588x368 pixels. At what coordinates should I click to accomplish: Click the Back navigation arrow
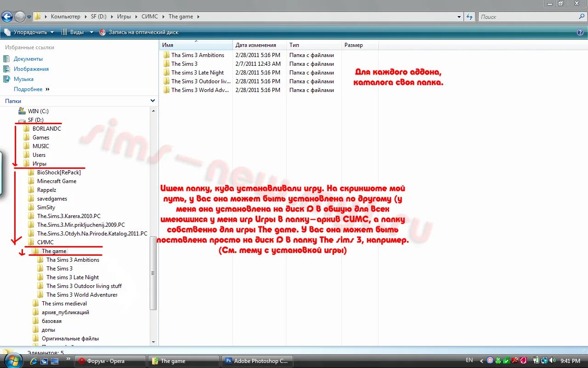pos(7,17)
